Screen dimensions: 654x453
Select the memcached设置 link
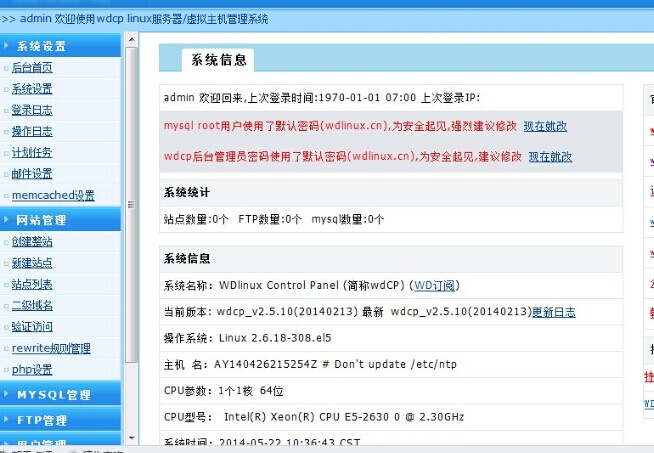point(53,196)
